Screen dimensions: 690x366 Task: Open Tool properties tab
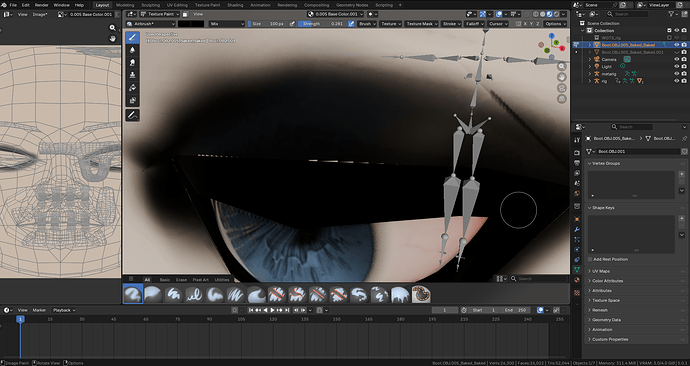coord(577,140)
